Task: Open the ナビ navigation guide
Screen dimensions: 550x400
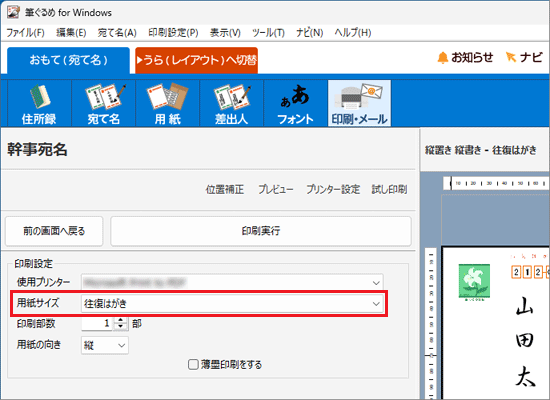Action: [x=524, y=58]
